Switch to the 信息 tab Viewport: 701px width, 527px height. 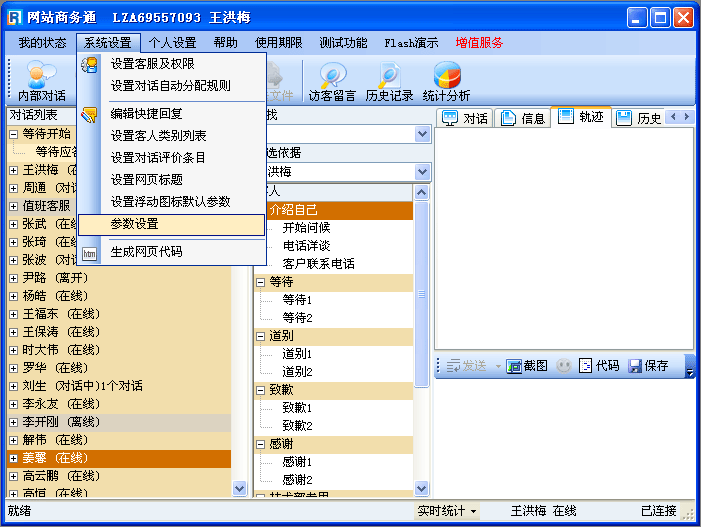(523, 118)
